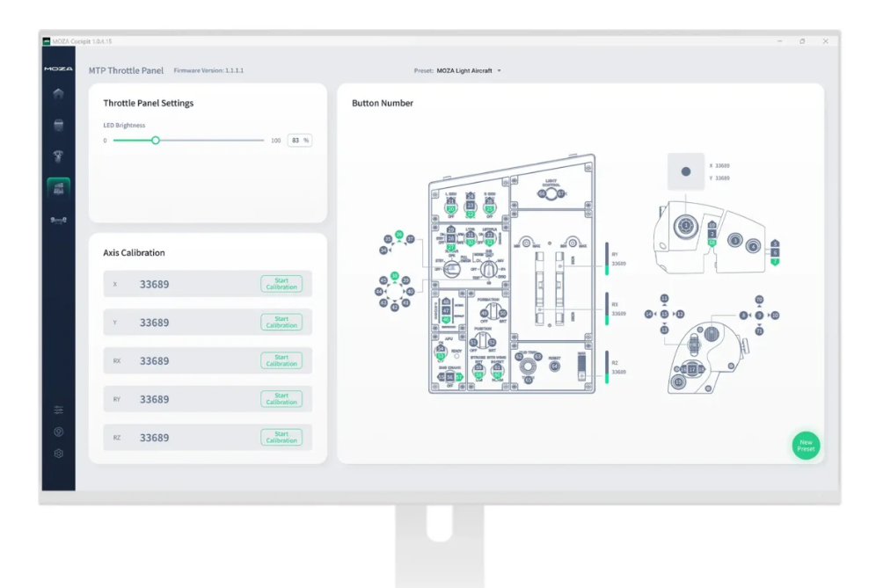Select button number 20 on throttle panel
Image resolution: width=876 pixels, height=588 pixels.
(x=451, y=209)
